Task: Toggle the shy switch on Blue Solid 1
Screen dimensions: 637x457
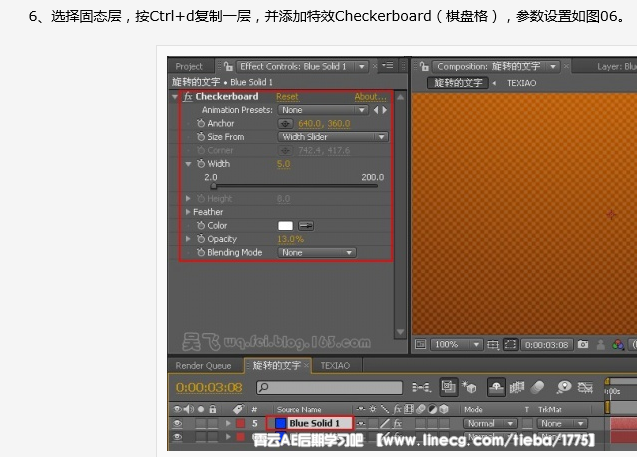Action: point(361,424)
